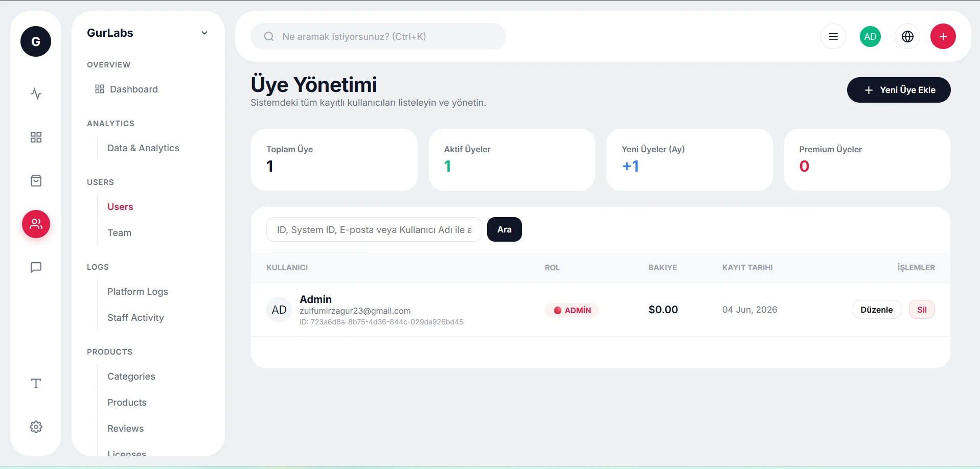This screenshot has width=980, height=469.
Task: Click the Yeni Üyeler (Ay) stat card
Action: click(690, 159)
